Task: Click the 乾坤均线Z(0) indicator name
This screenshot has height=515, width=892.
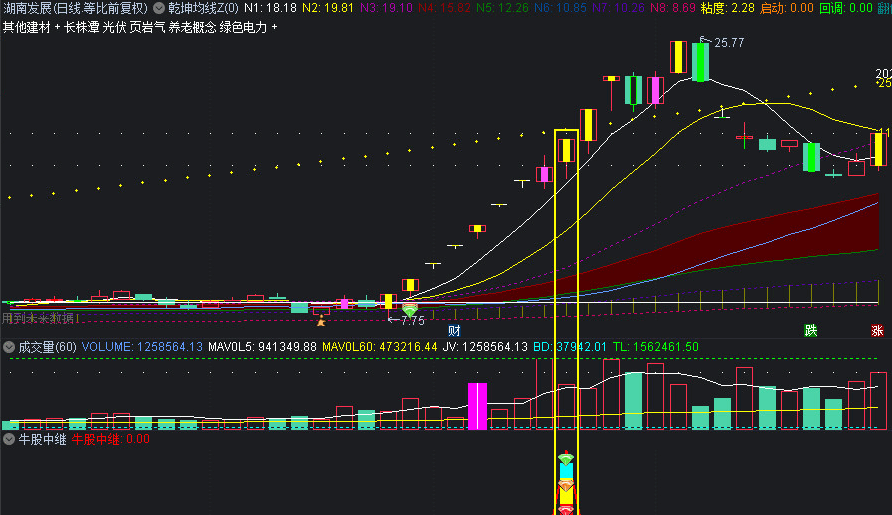Action: (203, 8)
